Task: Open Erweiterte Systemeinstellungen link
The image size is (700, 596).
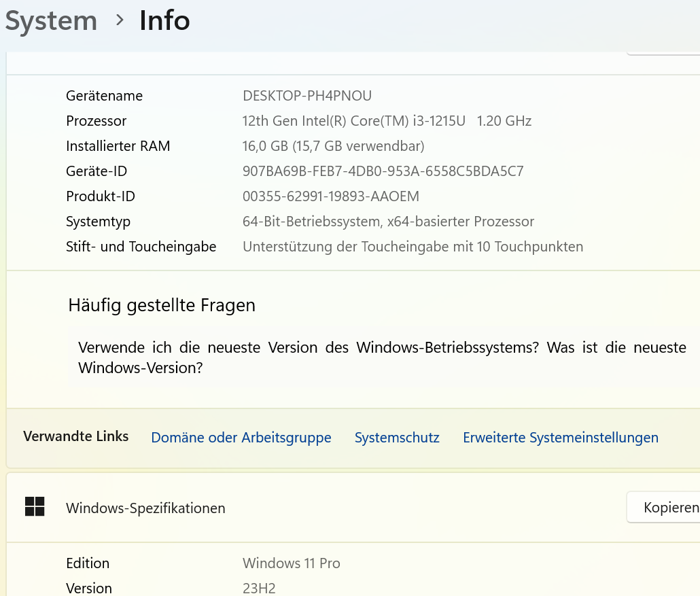Action: click(x=561, y=438)
